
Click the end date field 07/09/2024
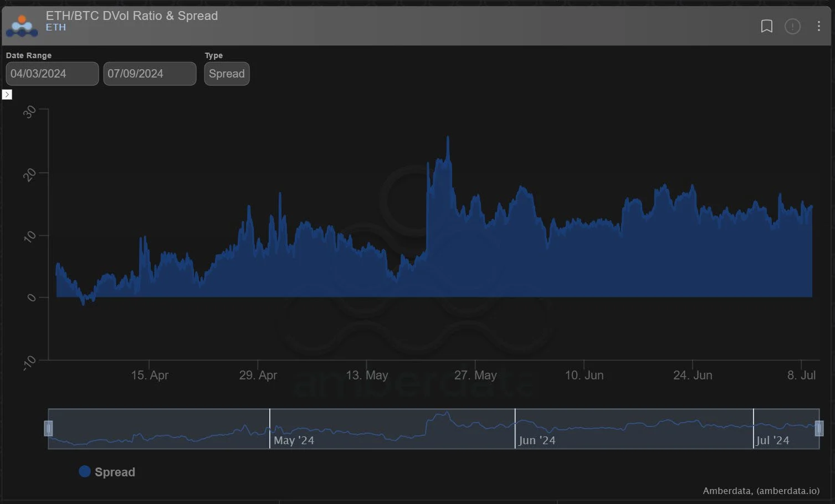tap(150, 74)
